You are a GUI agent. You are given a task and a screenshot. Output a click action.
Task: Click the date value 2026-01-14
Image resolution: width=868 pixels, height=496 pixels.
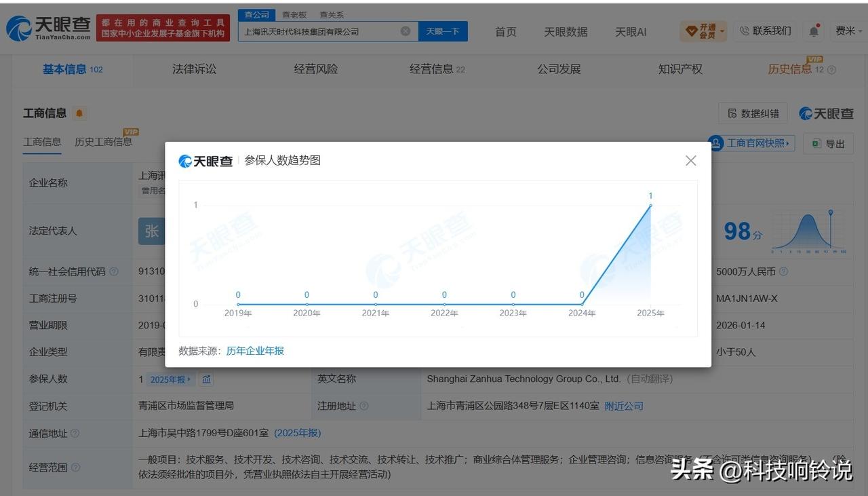tap(741, 325)
